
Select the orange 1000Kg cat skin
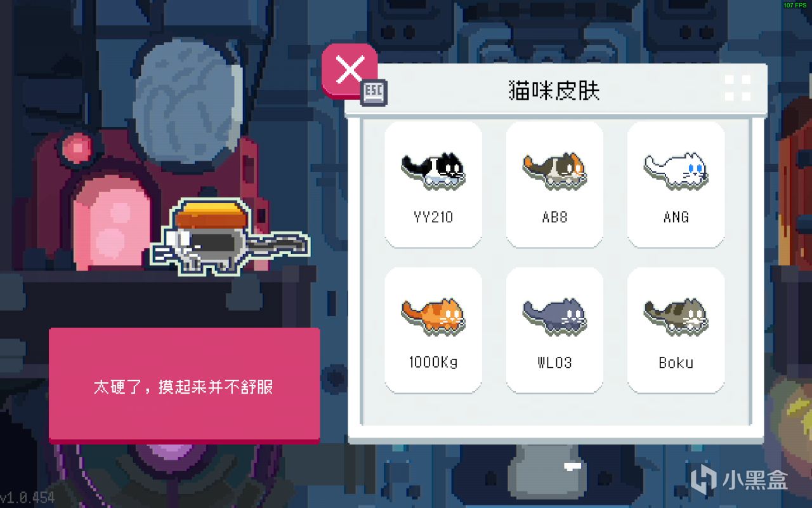point(433,330)
